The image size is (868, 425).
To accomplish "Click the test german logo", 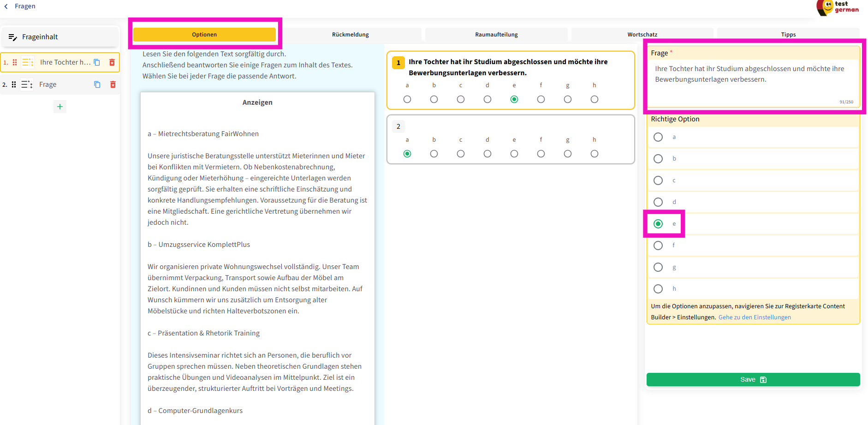I will pos(838,7).
